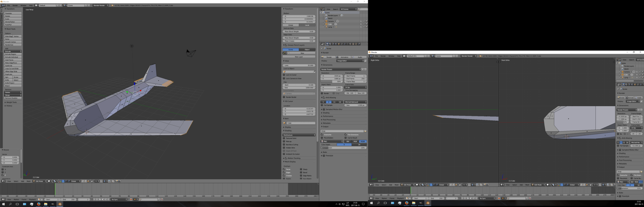This screenshot has height=207, width=644.
Task: Click the Audio render button
Action: click(359, 57)
